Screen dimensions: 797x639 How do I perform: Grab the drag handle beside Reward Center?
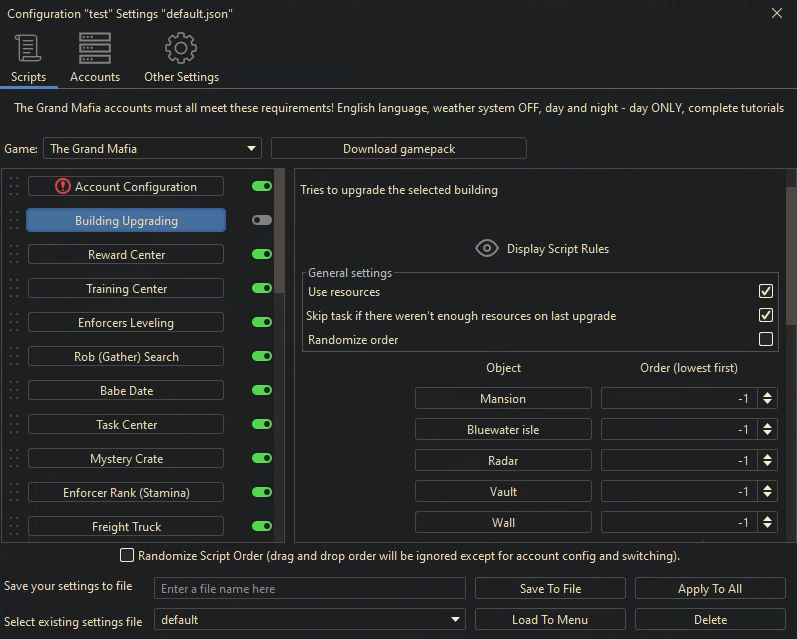click(x=14, y=254)
